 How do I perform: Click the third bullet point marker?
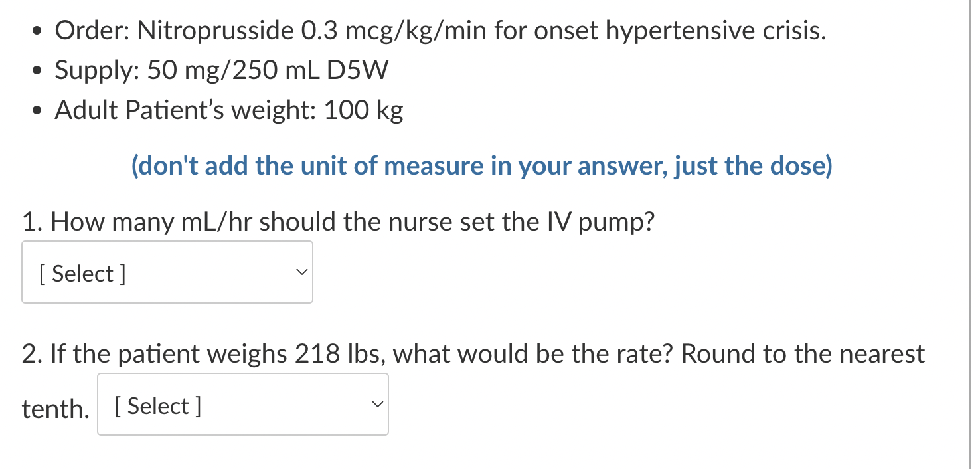35,109
